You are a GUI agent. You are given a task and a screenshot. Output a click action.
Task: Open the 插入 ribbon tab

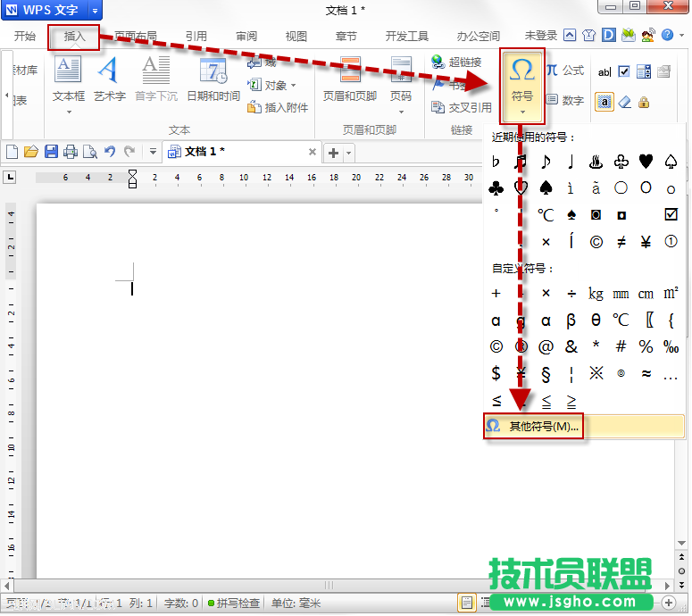click(x=74, y=37)
